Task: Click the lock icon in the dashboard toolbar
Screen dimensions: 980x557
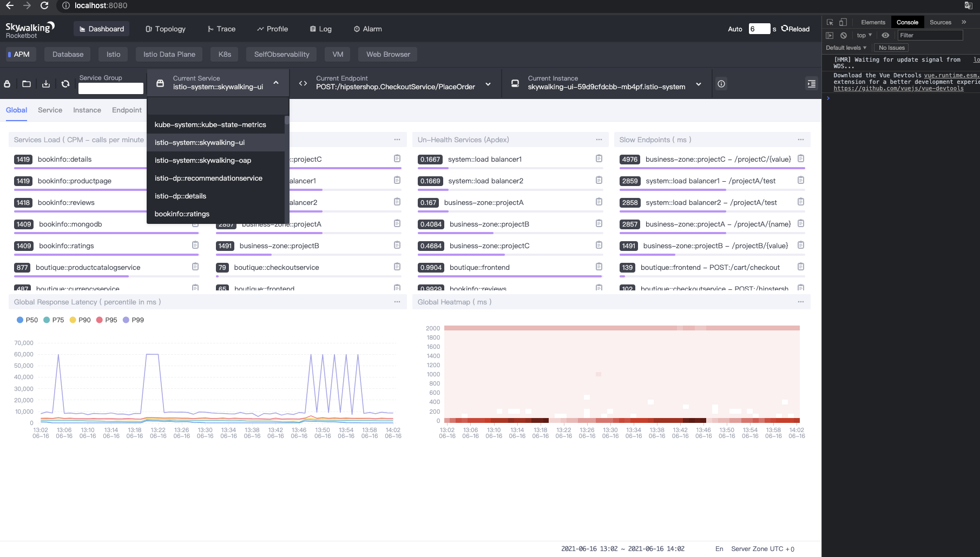Action: click(7, 84)
